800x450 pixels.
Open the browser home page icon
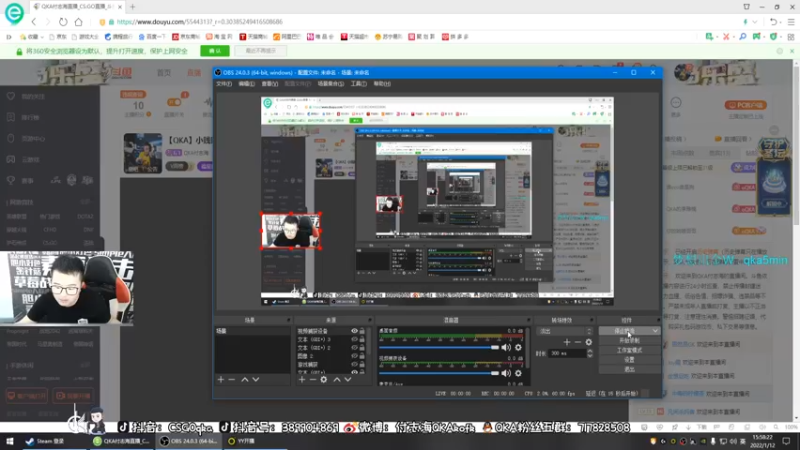click(x=79, y=22)
